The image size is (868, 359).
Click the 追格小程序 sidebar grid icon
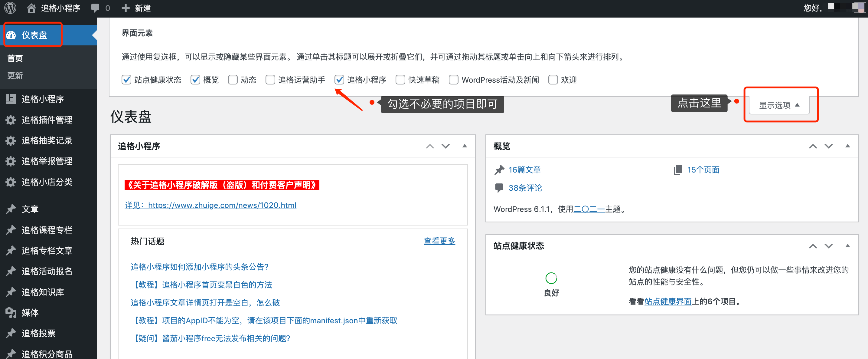pos(11,99)
